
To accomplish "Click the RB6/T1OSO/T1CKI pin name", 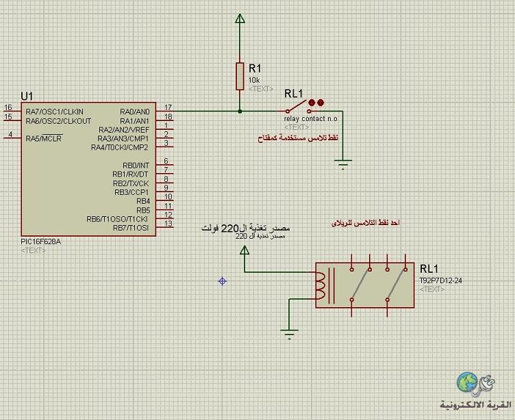I will pyautogui.click(x=117, y=219).
